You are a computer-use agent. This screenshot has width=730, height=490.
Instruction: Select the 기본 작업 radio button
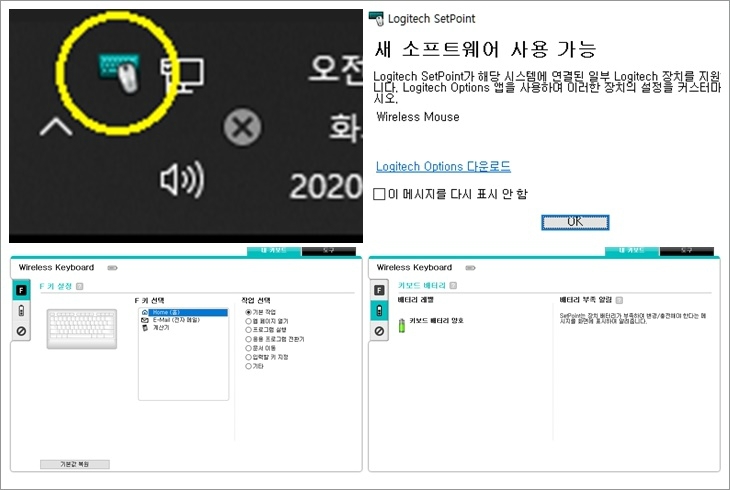(x=248, y=312)
